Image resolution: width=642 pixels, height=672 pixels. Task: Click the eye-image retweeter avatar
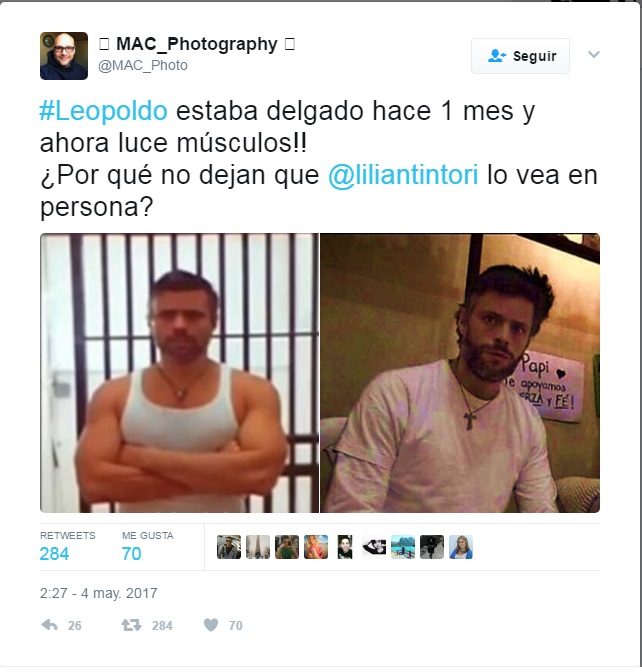coord(374,547)
